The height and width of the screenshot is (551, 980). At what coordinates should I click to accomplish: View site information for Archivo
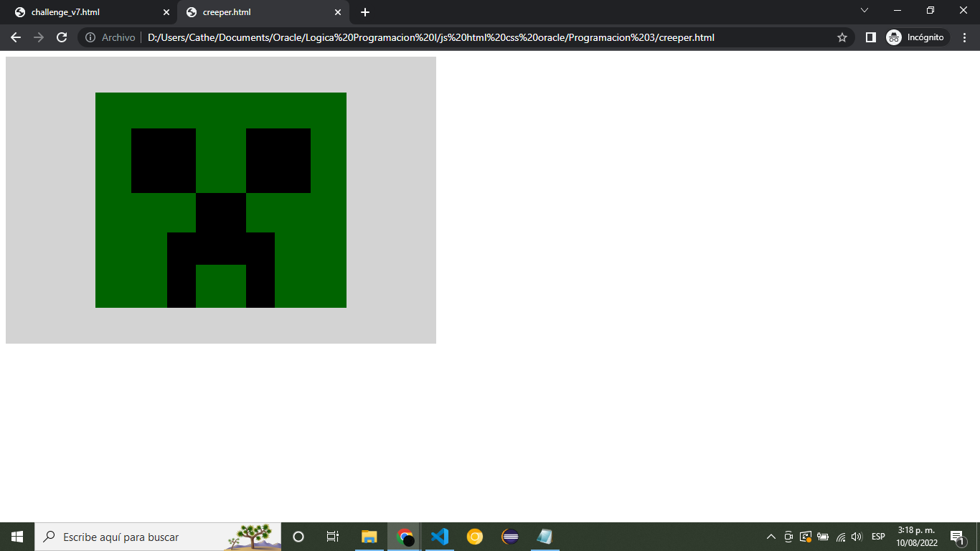pyautogui.click(x=110, y=37)
